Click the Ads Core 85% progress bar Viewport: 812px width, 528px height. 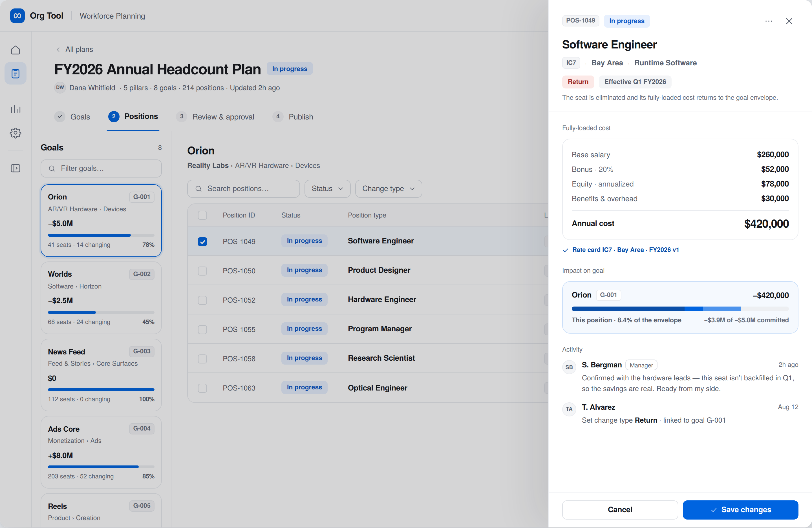click(x=101, y=467)
